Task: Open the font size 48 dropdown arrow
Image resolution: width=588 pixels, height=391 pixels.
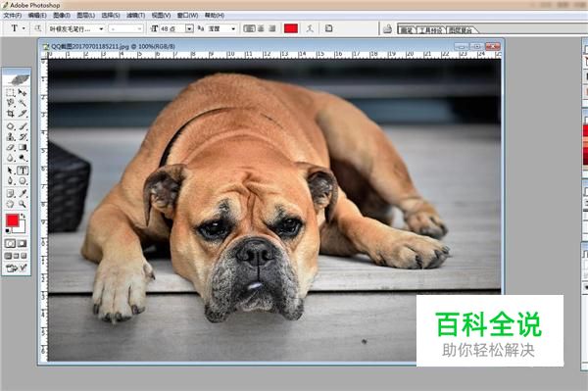Action: pyautogui.click(x=189, y=28)
